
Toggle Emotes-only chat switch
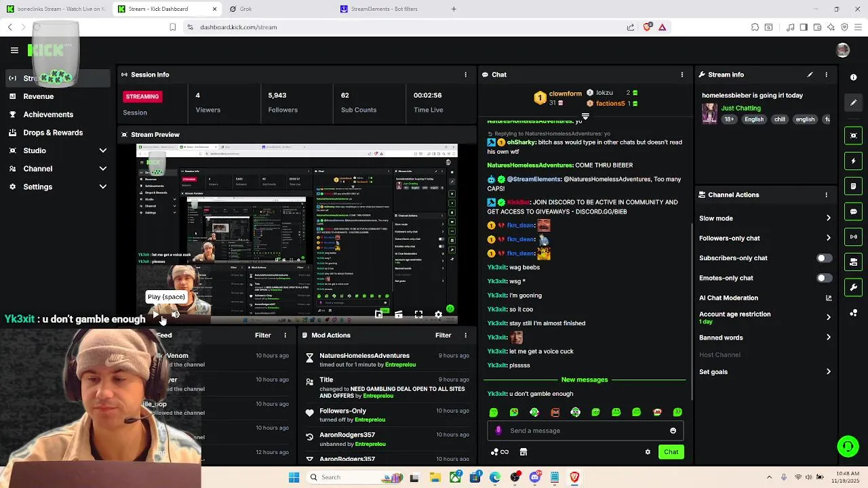coord(824,278)
